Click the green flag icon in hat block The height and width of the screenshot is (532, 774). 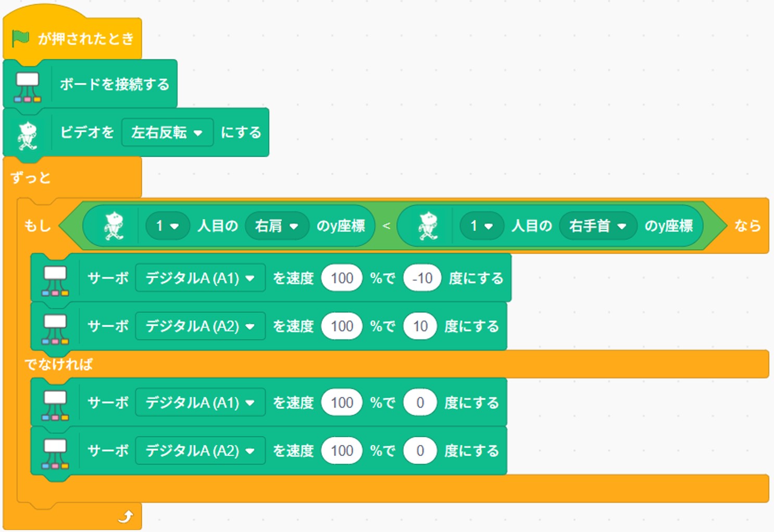[x=21, y=39]
